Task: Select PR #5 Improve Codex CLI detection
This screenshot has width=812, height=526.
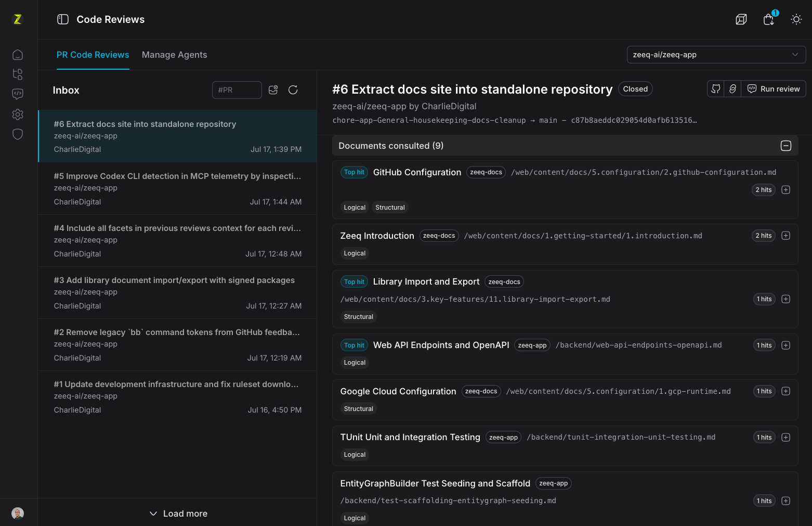Action: [x=178, y=188]
